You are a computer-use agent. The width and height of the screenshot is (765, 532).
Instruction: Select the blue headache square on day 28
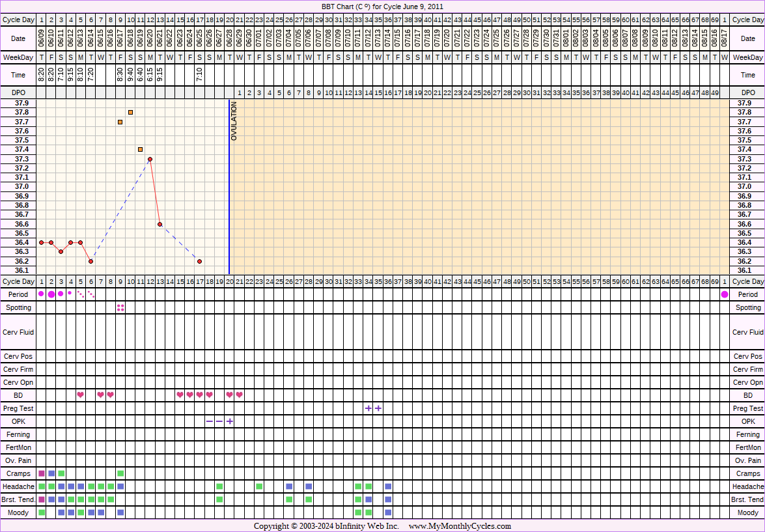309,486
